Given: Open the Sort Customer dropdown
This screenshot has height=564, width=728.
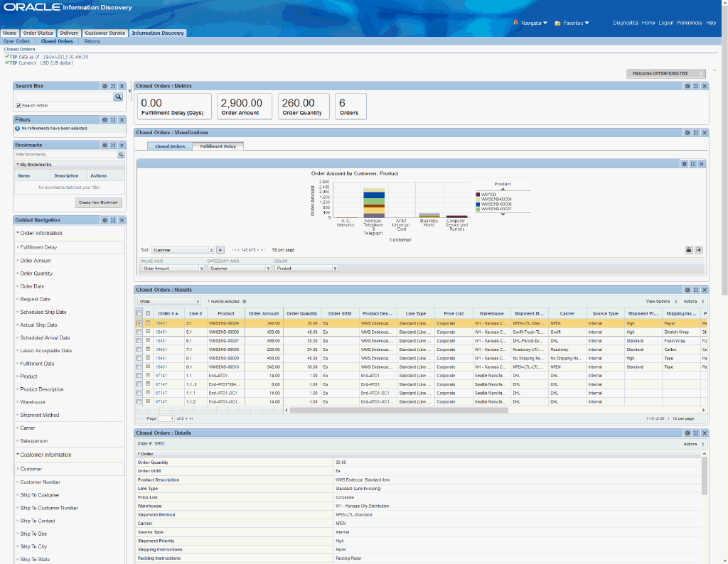Looking at the screenshot, I should tap(183, 250).
